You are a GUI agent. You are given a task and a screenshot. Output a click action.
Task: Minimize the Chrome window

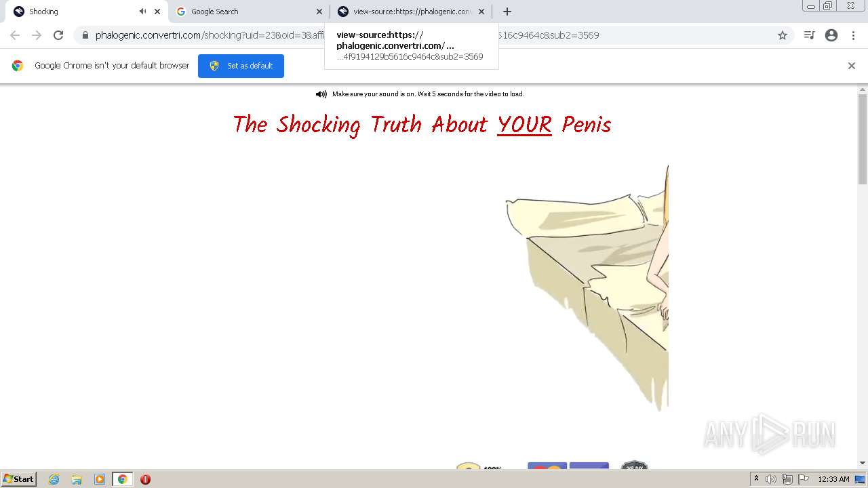pos(811,5)
